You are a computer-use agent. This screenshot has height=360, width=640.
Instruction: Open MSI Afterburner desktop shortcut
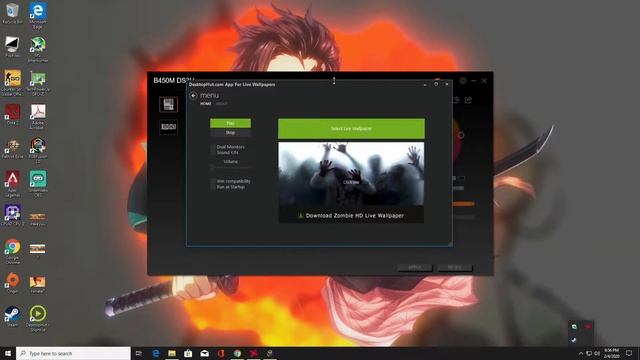tap(38, 49)
